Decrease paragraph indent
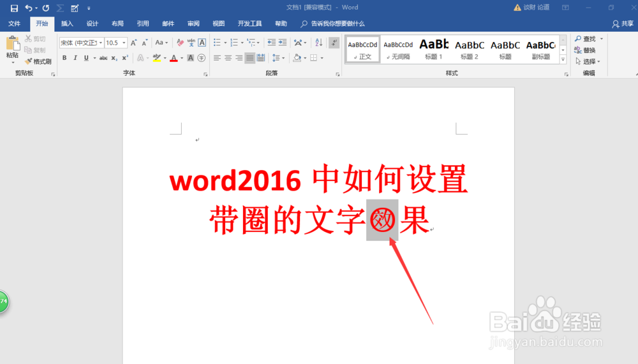The width and height of the screenshot is (638, 364). [x=271, y=43]
